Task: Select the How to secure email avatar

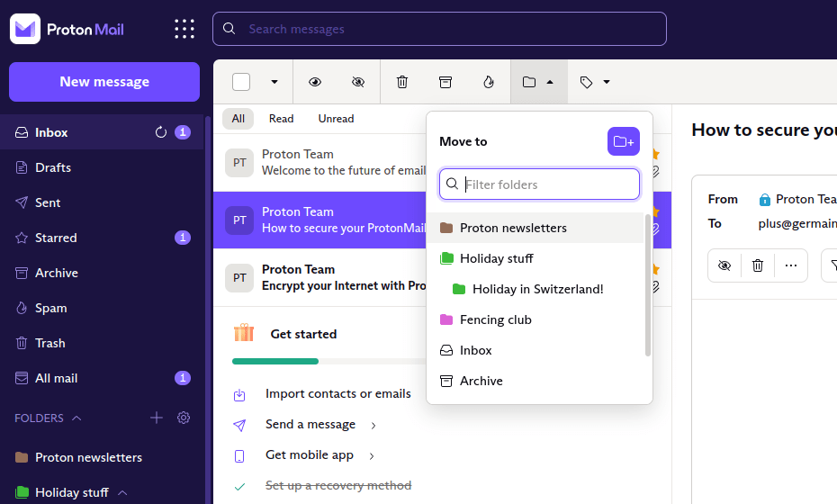Action: pos(239,220)
